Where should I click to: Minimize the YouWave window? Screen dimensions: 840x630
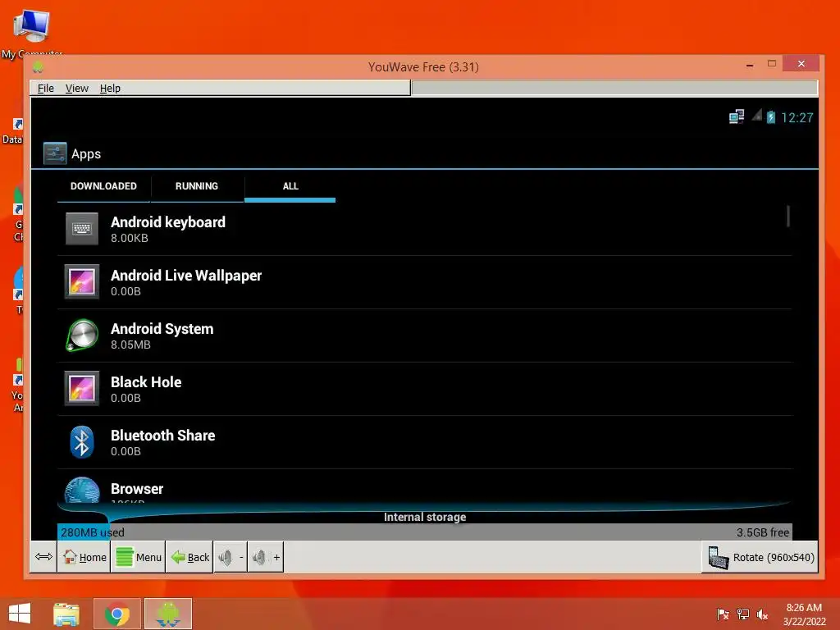[750, 65]
